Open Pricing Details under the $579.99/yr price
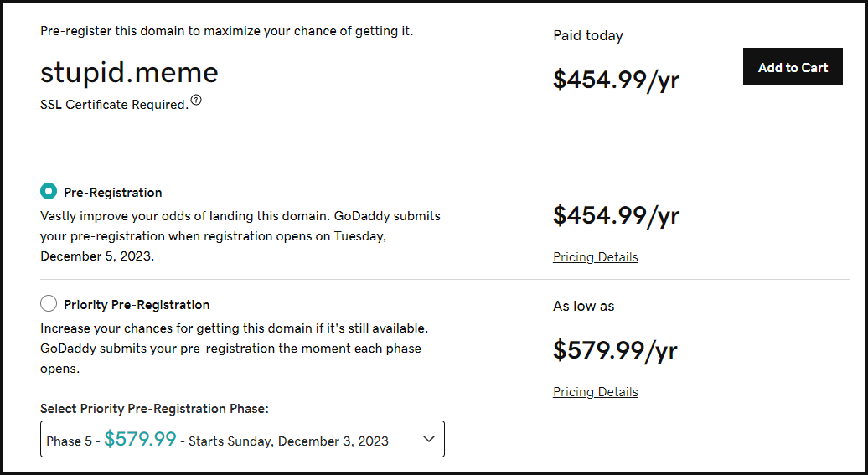The height and width of the screenshot is (475, 868). click(595, 392)
